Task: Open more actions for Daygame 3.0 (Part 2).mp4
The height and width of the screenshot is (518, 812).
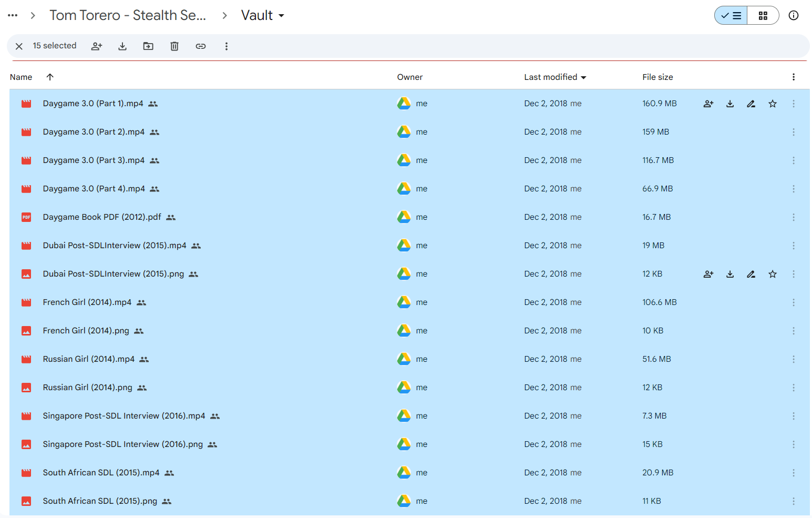Action: click(x=794, y=132)
